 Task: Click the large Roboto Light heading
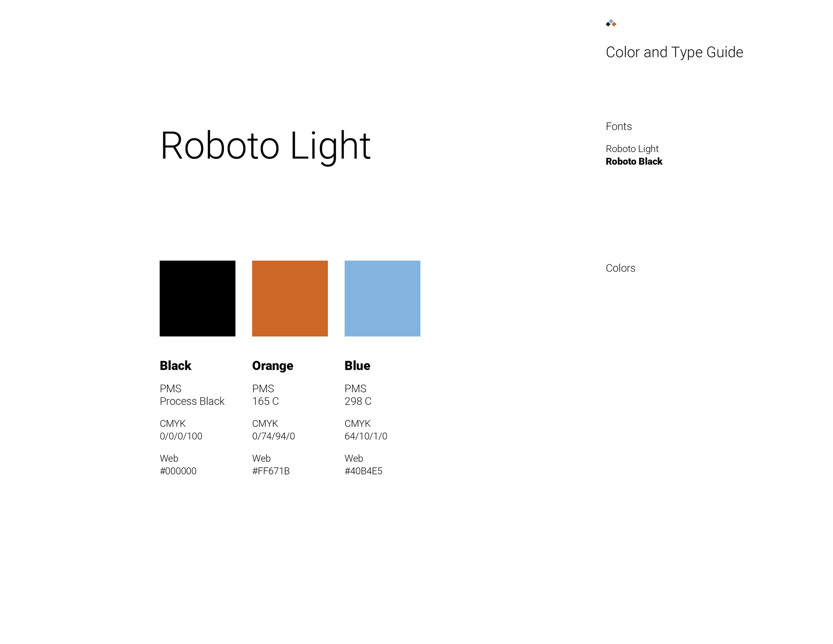click(265, 147)
